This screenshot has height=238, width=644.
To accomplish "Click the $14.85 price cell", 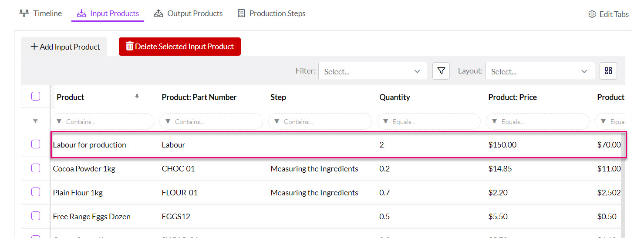I will coord(500,169).
